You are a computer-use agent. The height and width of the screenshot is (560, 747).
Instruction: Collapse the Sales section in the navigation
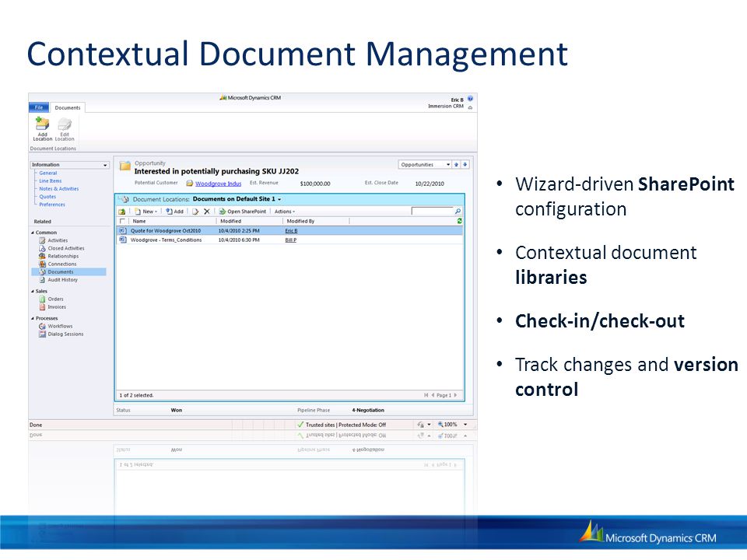(x=33, y=292)
